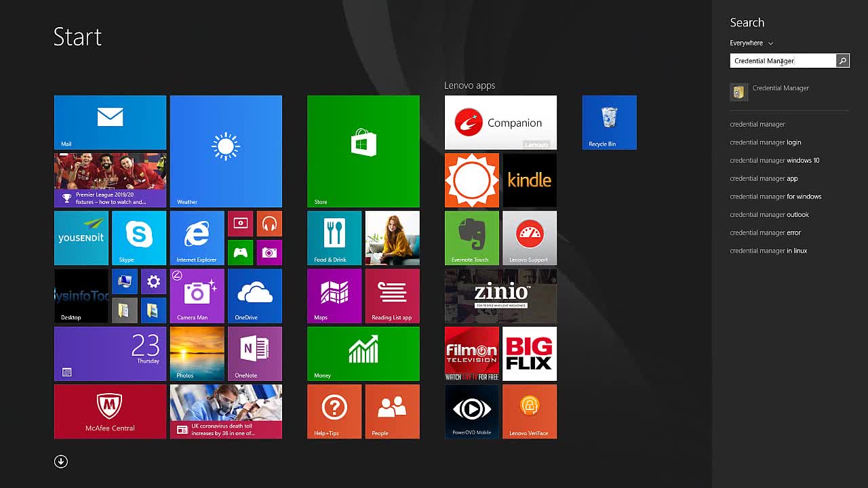Open McAfee Central tile
868x488 pixels.
[x=110, y=411]
